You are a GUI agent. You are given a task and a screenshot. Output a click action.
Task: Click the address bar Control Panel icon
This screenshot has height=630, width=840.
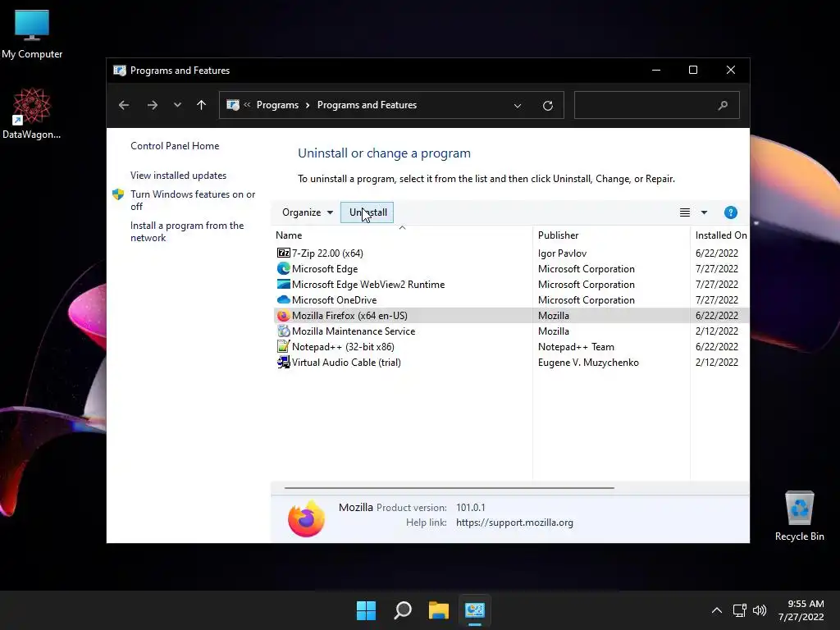point(233,105)
